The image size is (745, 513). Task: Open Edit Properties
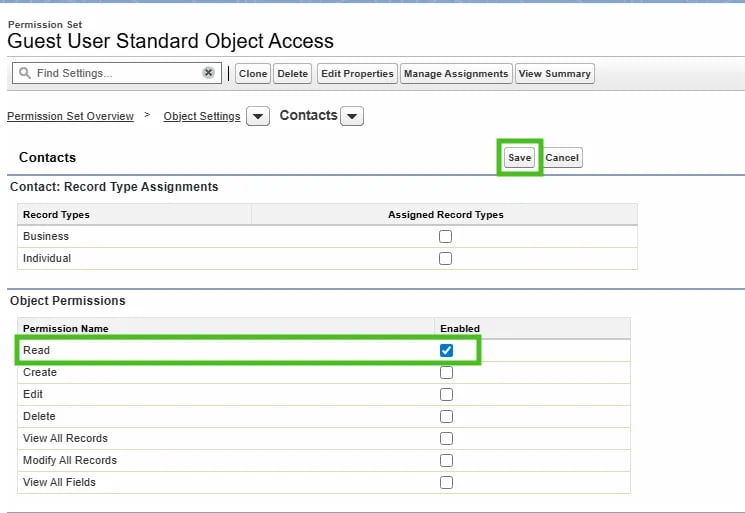coord(357,74)
